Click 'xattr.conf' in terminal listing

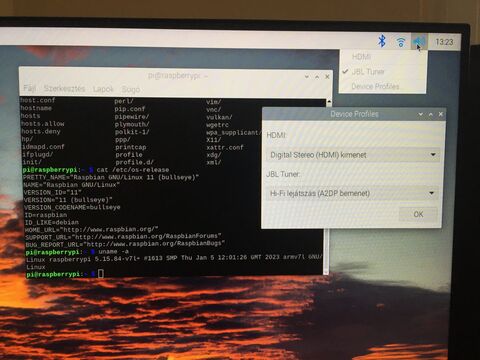(x=225, y=147)
